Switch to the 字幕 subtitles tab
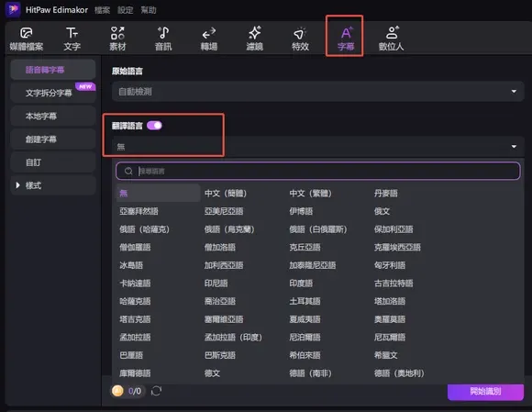The height and width of the screenshot is (412, 532). pos(346,39)
